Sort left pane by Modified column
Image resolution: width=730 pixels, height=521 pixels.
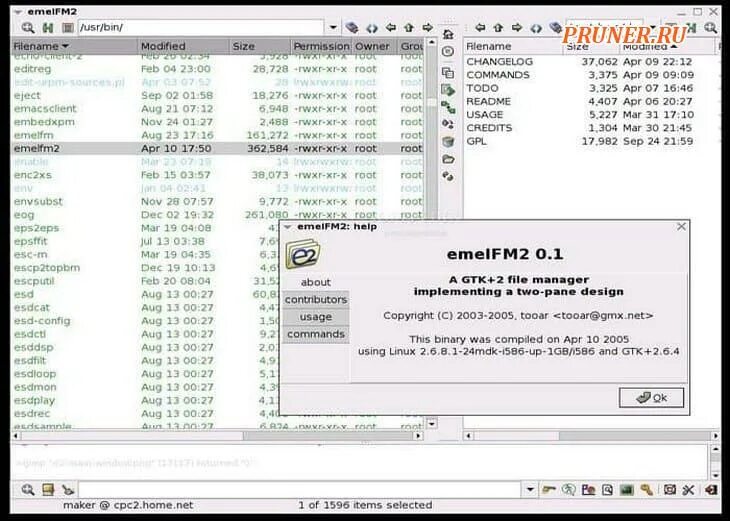pos(184,46)
